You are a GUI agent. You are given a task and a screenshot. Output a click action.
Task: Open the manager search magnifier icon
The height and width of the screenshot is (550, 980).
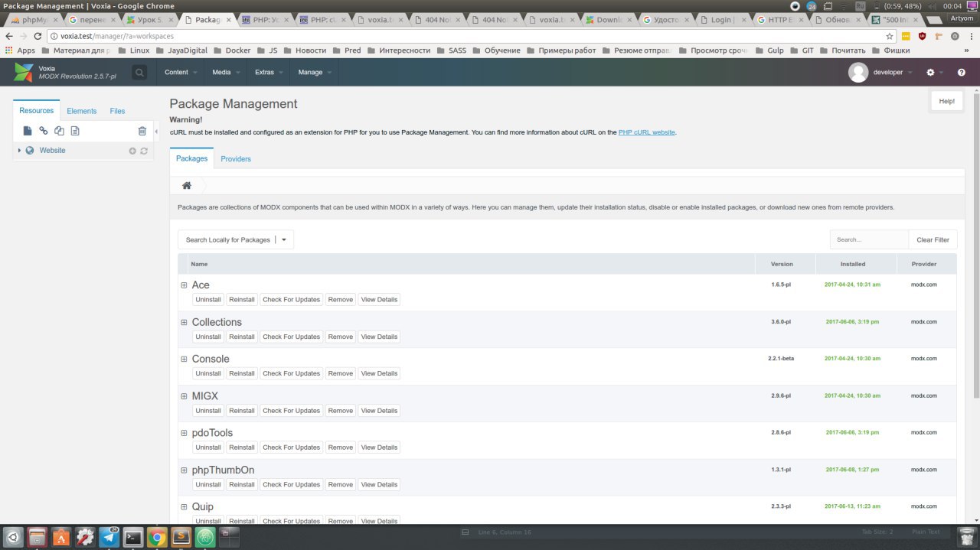click(139, 73)
